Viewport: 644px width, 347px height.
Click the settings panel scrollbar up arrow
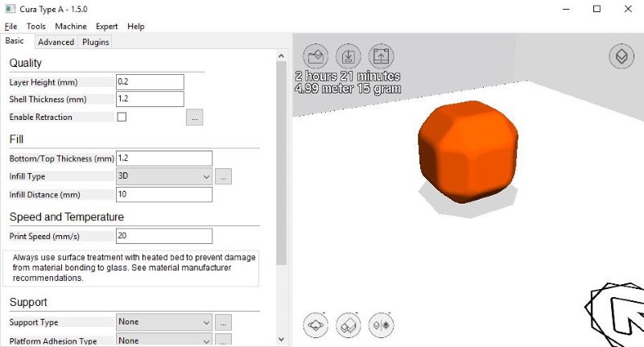click(281, 56)
